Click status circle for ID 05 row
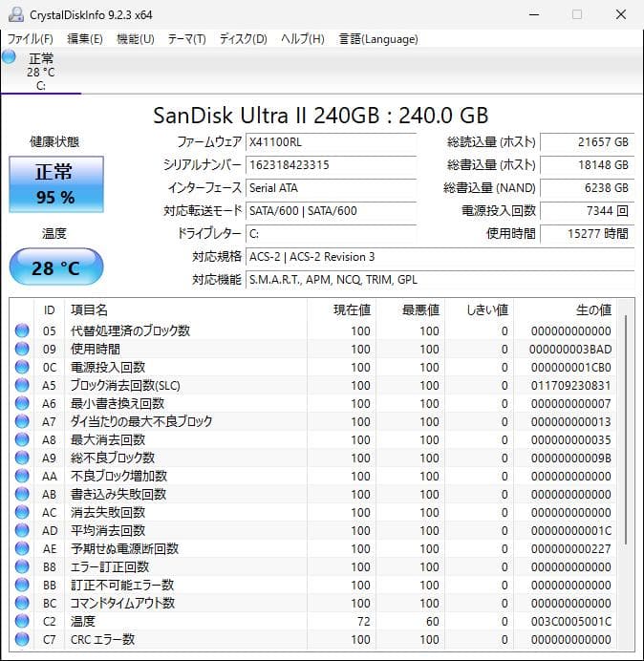The height and width of the screenshot is (661, 644). (x=22, y=330)
